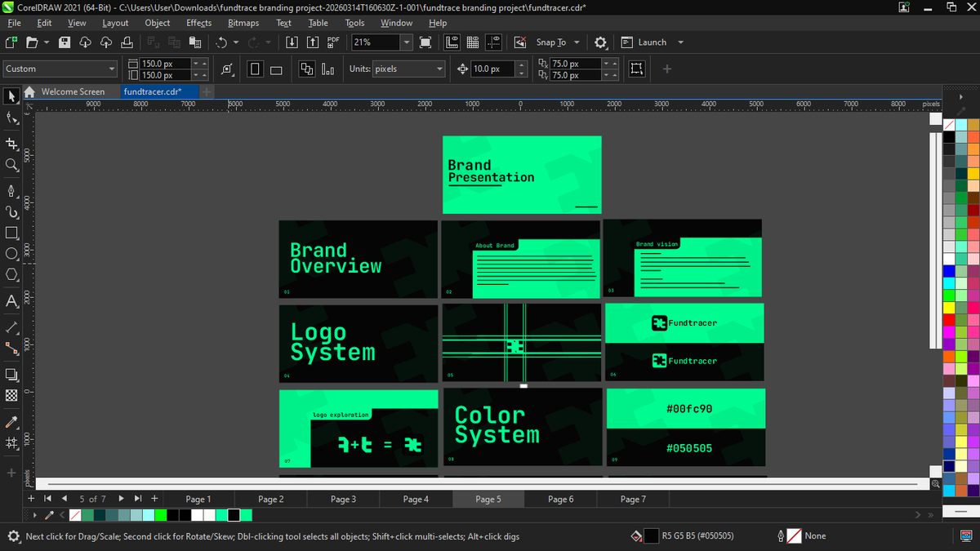980x551 pixels.
Task: Click the Brand Presentation slide thumbnail
Action: (x=522, y=175)
